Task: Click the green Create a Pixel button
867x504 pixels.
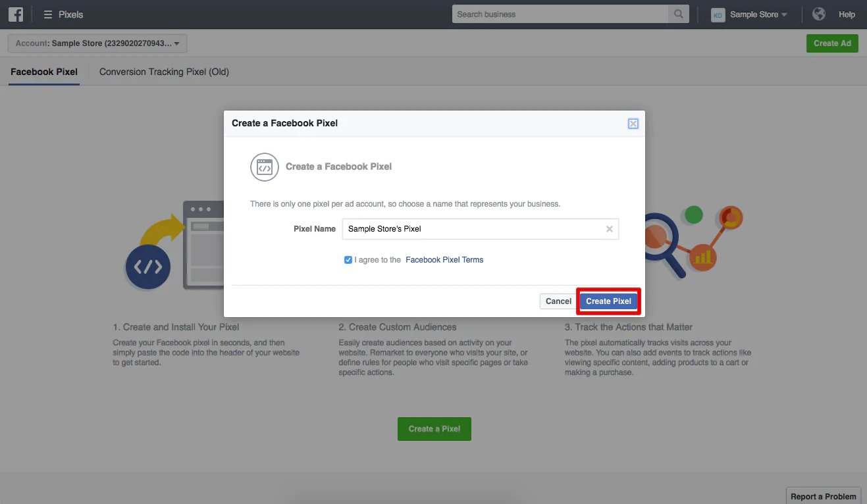Action: click(434, 429)
